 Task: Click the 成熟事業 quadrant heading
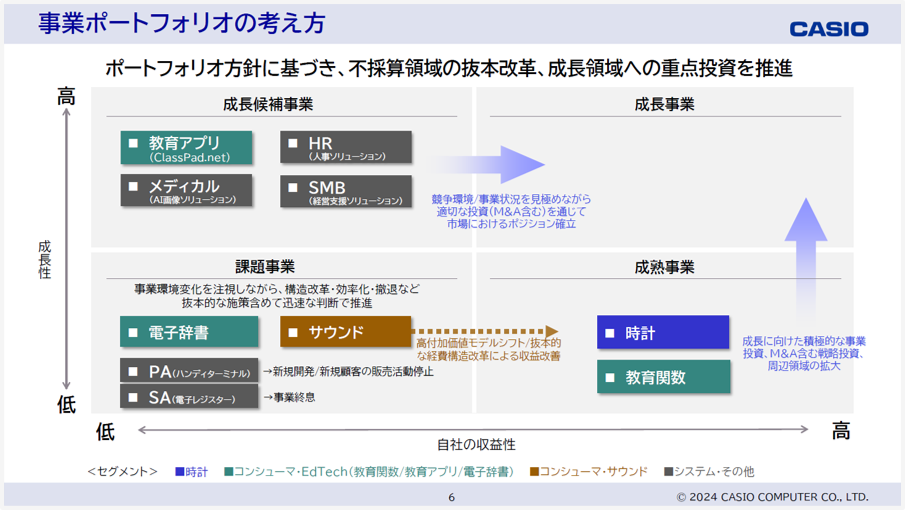[x=664, y=267]
